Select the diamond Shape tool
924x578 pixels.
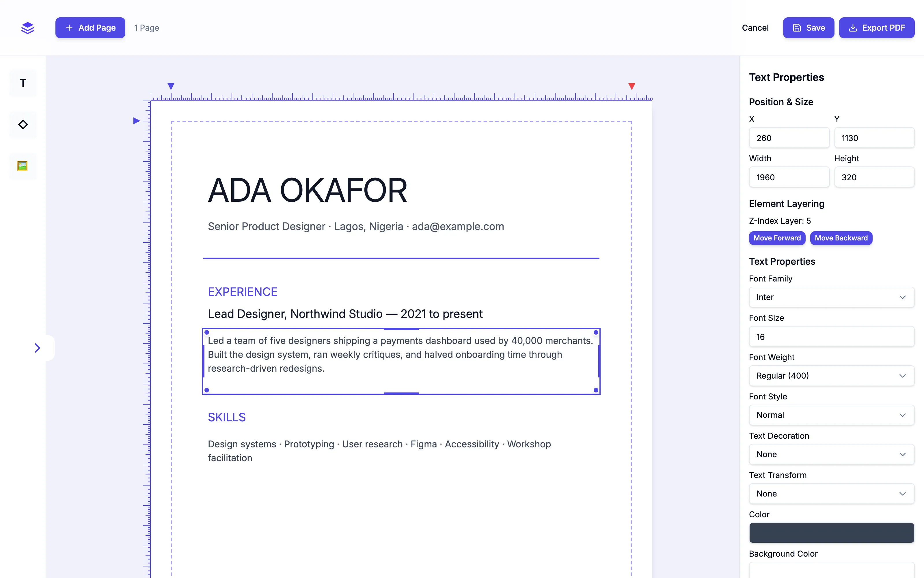(23, 125)
